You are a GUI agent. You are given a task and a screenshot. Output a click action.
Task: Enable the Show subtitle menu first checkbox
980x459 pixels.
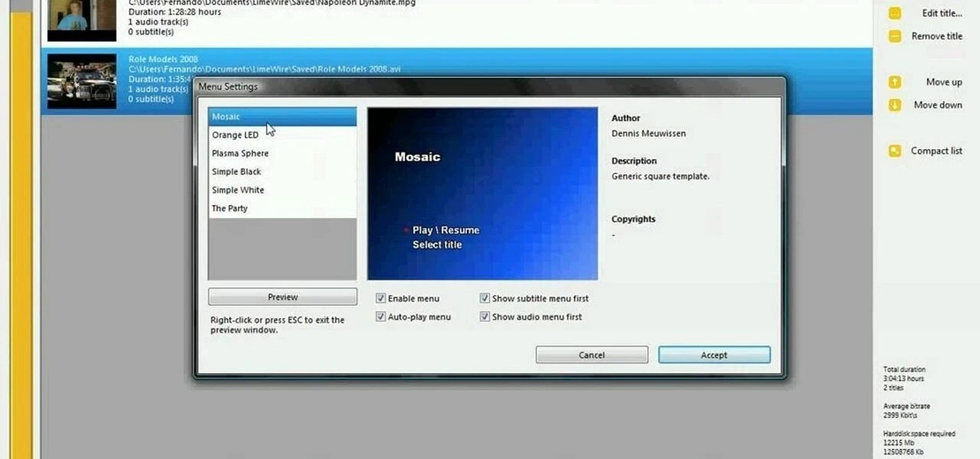coord(485,298)
